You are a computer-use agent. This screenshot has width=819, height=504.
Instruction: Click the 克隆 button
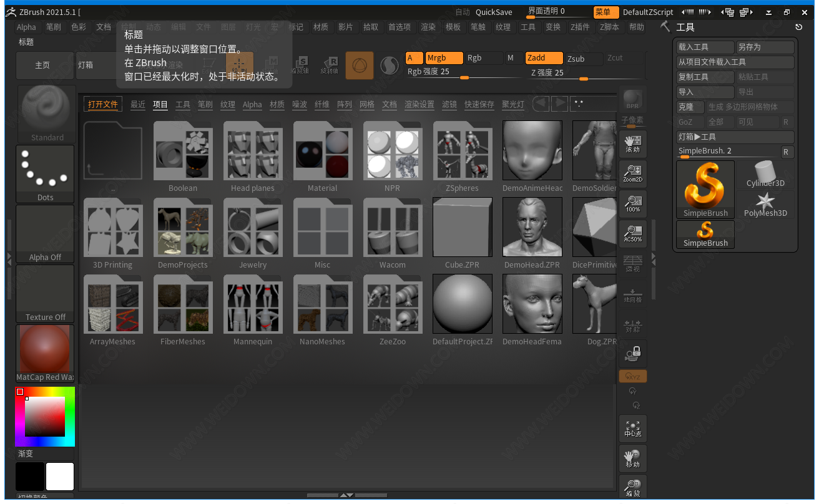690,107
